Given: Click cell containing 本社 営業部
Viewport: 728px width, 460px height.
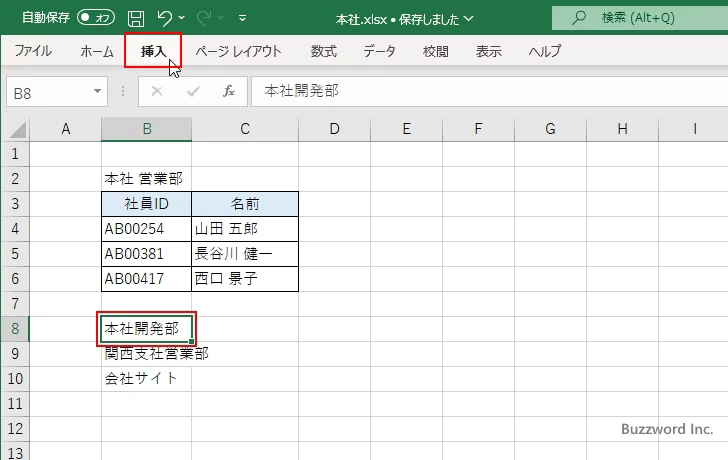Looking at the screenshot, I should pos(146,179).
